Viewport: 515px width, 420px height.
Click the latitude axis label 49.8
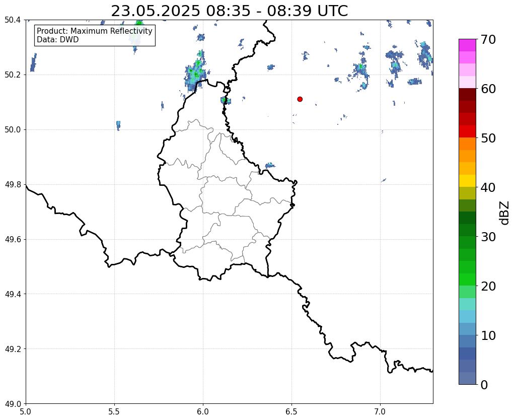13,185
